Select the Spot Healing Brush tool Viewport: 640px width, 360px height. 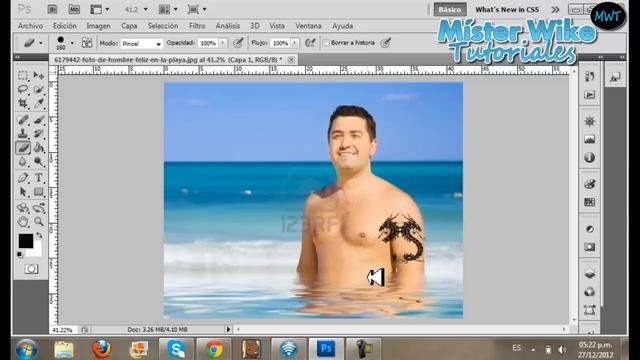[x=23, y=120]
